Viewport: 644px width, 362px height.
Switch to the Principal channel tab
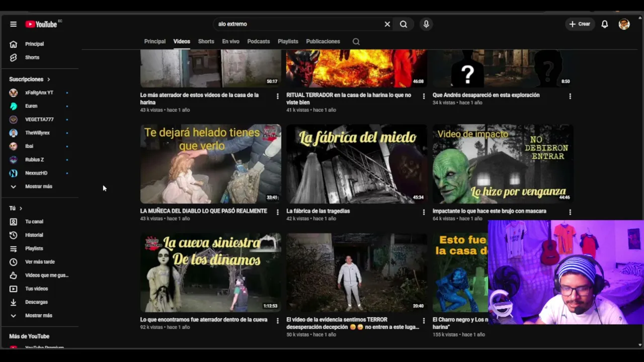[155, 41]
